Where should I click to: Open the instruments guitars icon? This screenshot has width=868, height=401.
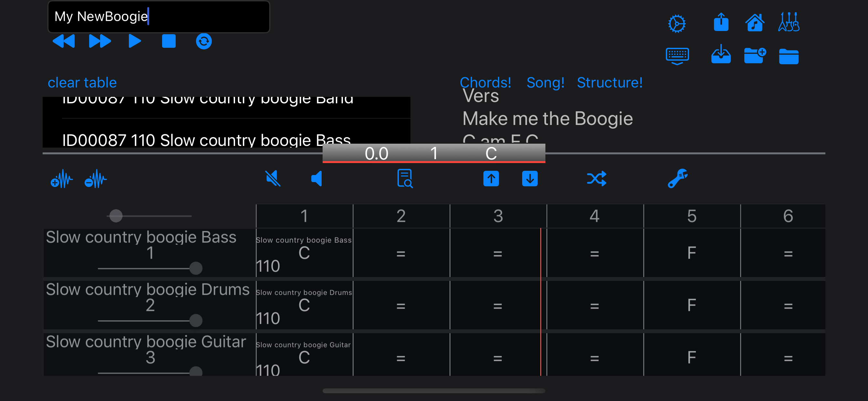[x=789, y=22]
